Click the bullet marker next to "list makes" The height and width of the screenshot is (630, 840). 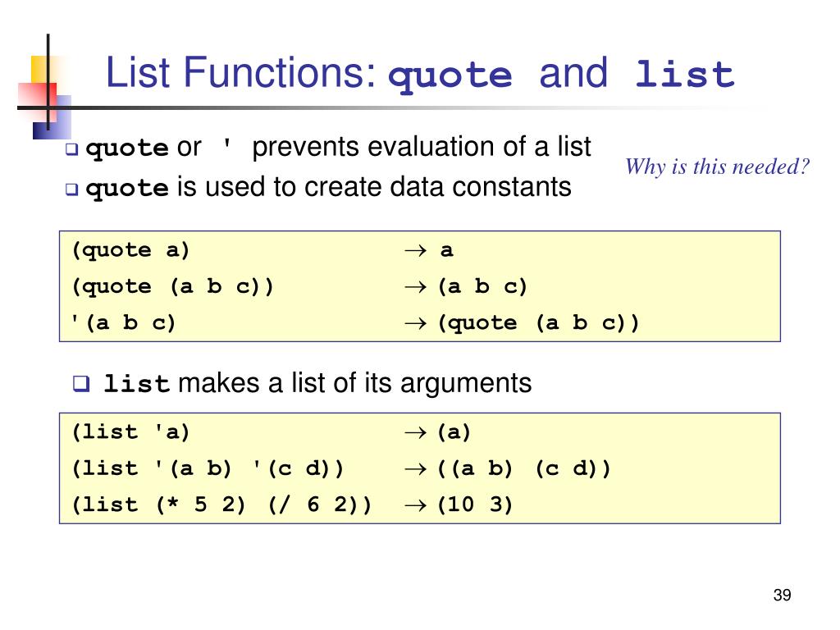(81, 383)
